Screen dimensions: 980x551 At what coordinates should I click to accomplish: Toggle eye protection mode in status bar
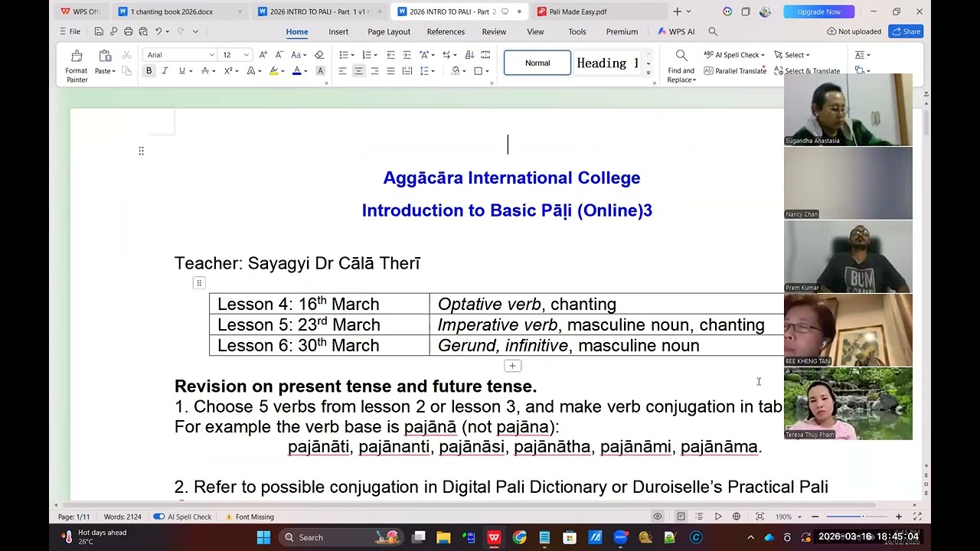pyautogui.click(x=657, y=517)
